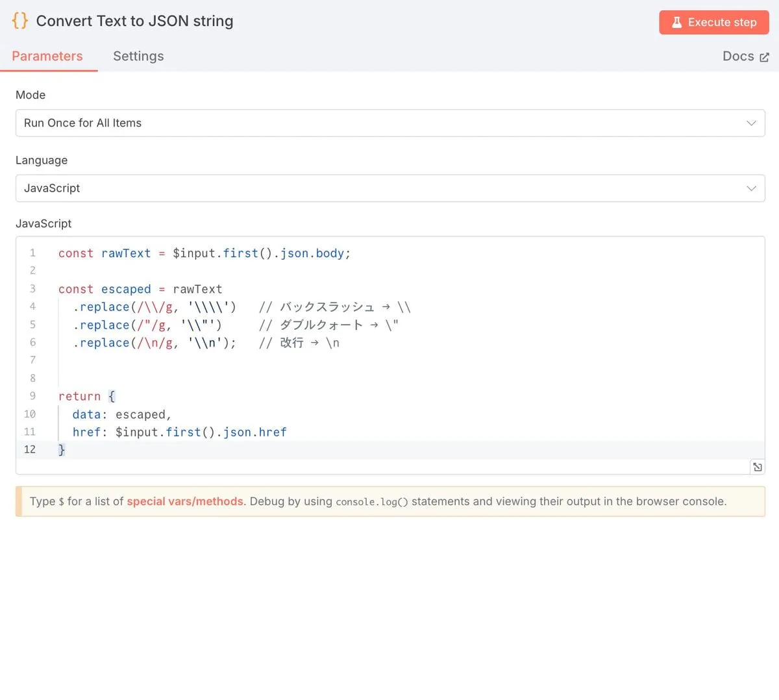The image size is (779, 700).
Task: Place cursor on line 1 rawText declaration
Action: pyautogui.click(x=126, y=253)
